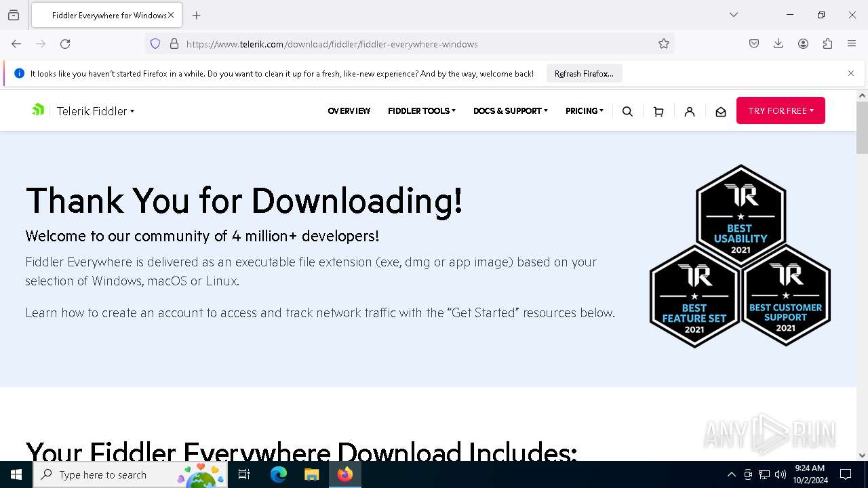This screenshot has width=868, height=488.
Task: Open the Downloads panel
Action: click(x=778, y=44)
